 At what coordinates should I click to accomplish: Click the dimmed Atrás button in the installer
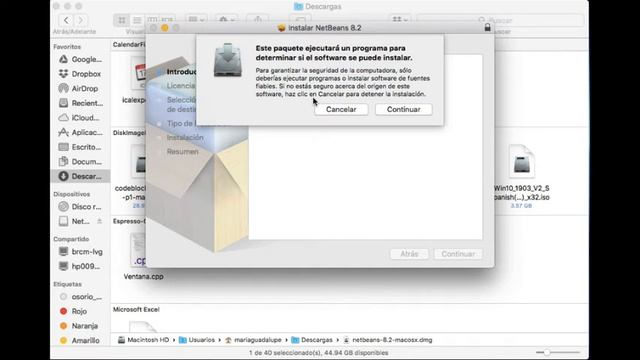(409, 254)
